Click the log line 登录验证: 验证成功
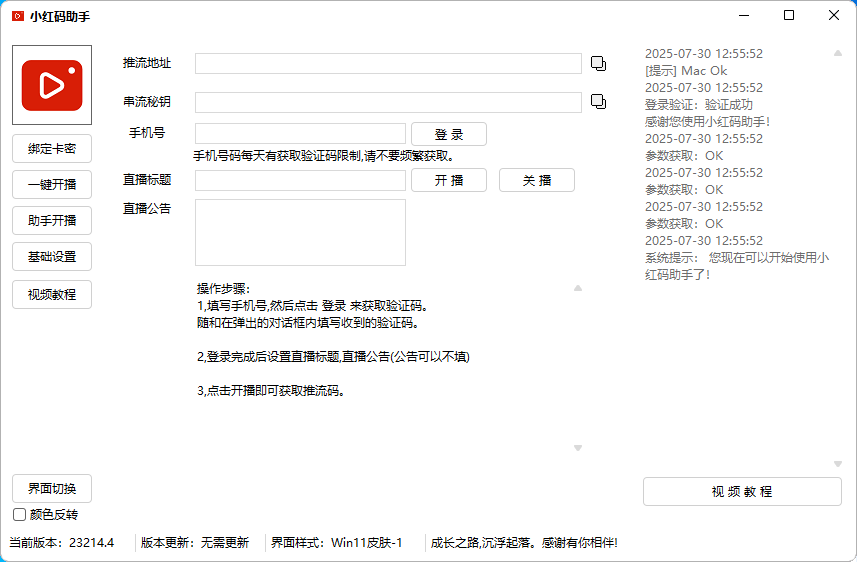The image size is (857, 562). coord(698,104)
